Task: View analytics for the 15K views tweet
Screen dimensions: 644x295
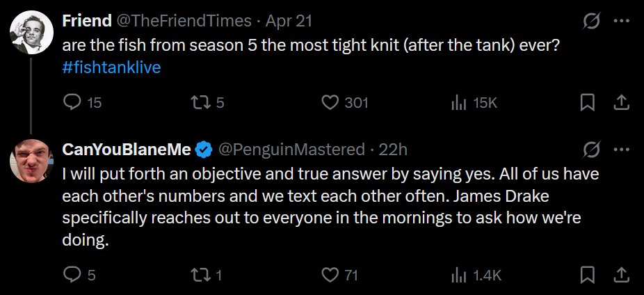Action: (x=458, y=103)
